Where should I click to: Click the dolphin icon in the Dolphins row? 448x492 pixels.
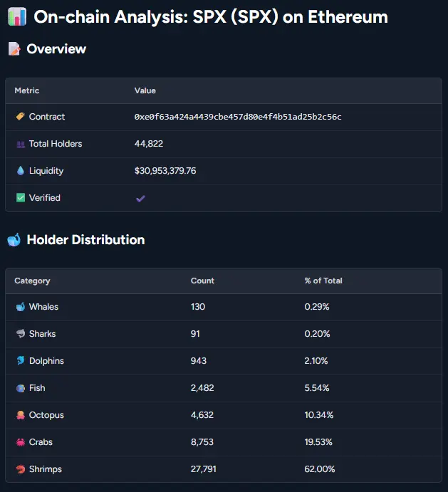(x=21, y=360)
